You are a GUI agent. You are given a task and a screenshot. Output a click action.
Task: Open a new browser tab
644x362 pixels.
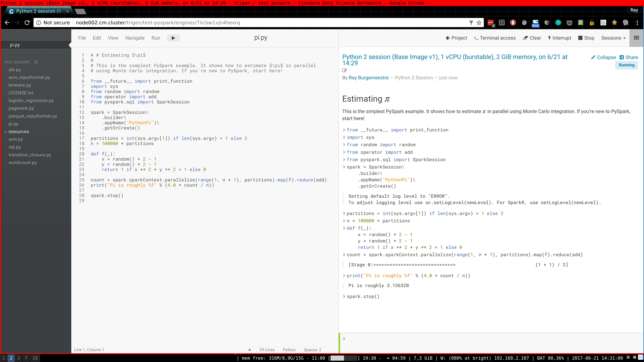pyautogui.click(x=80, y=12)
